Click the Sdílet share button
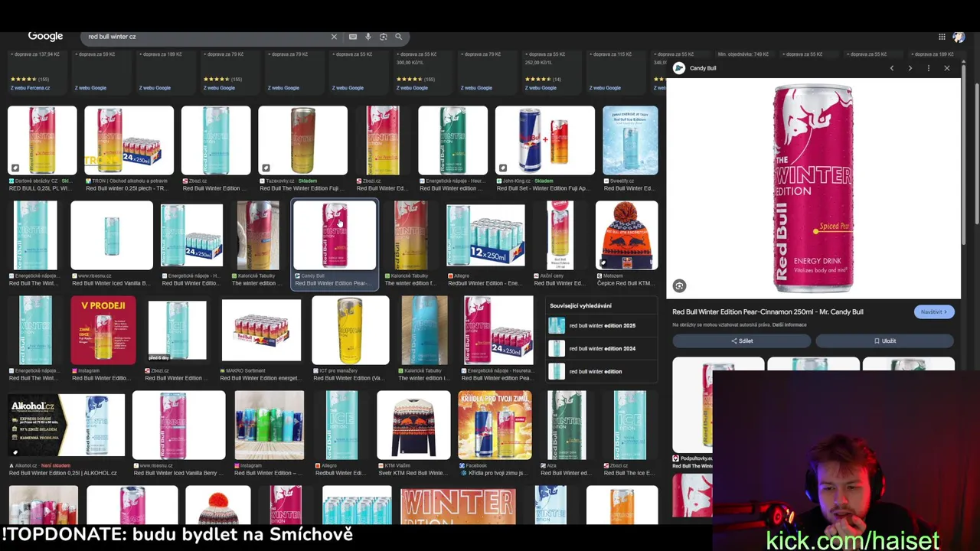 click(741, 341)
